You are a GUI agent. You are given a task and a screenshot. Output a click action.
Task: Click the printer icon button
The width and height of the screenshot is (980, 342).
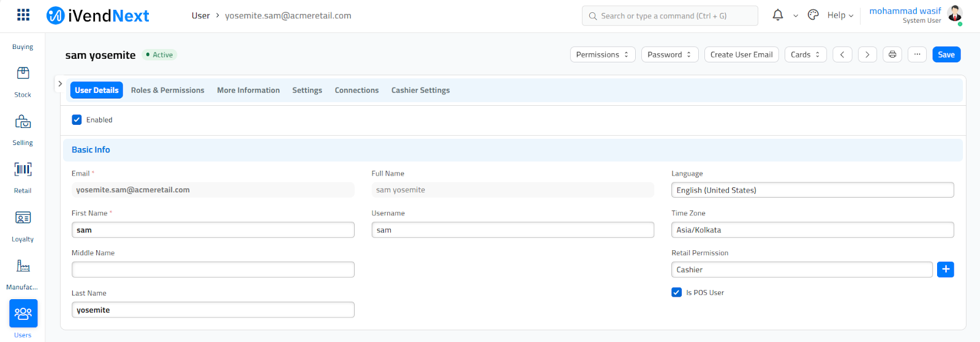pos(892,54)
